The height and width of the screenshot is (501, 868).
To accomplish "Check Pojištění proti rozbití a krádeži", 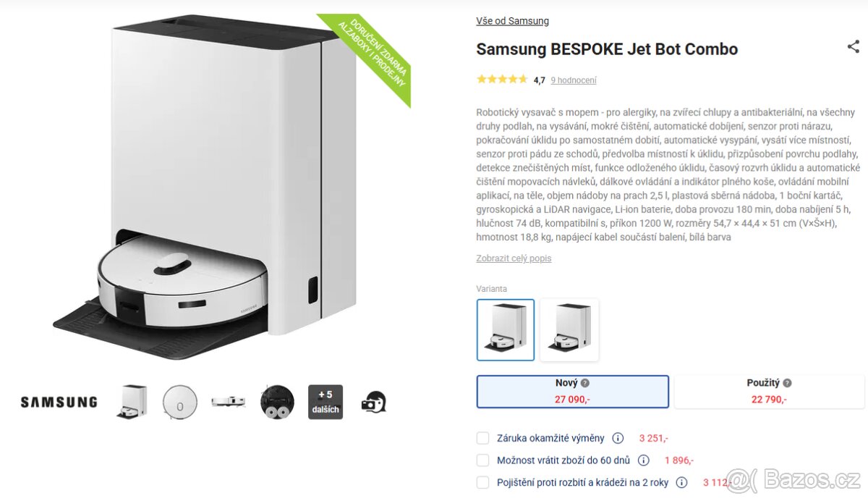I will point(483,482).
